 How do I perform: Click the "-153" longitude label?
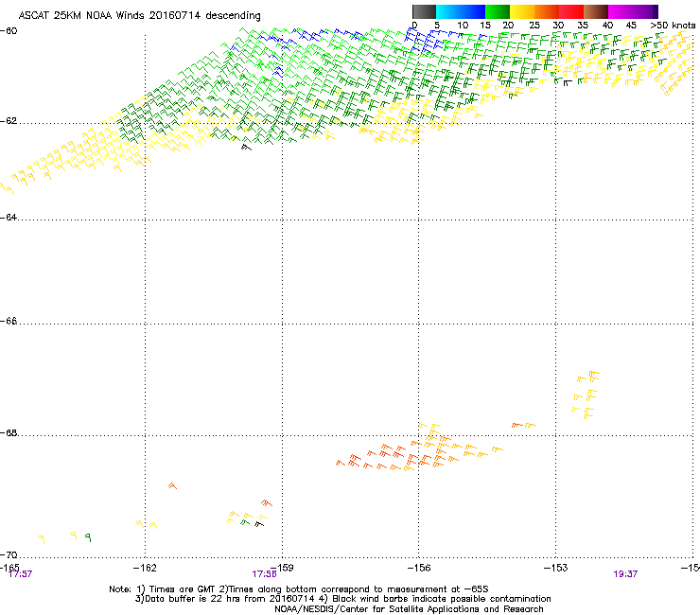(556, 568)
